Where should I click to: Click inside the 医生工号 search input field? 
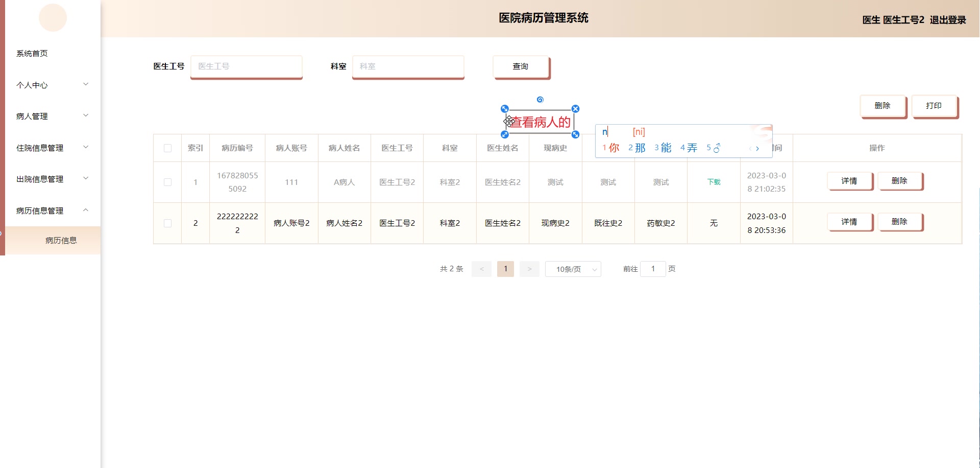246,66
